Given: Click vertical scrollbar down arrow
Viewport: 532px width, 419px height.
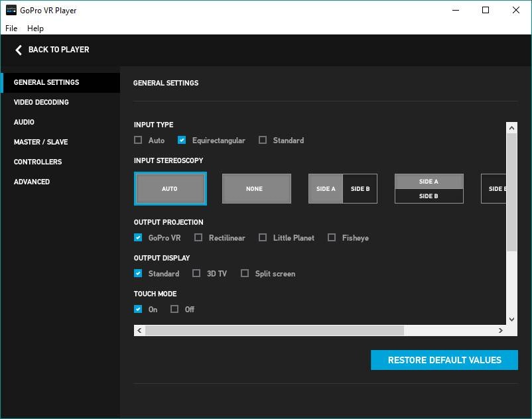Looking at the screenshot, I should coord(511,320).
